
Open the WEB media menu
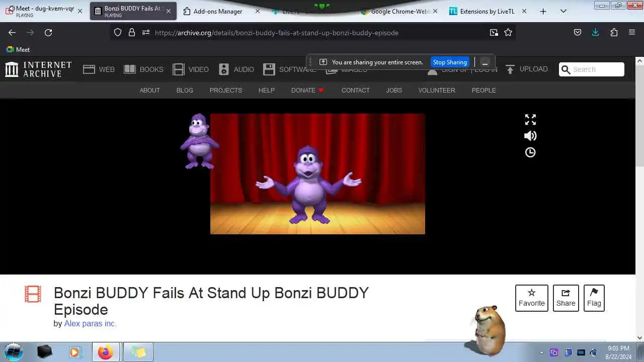click(x=99, y=69)
